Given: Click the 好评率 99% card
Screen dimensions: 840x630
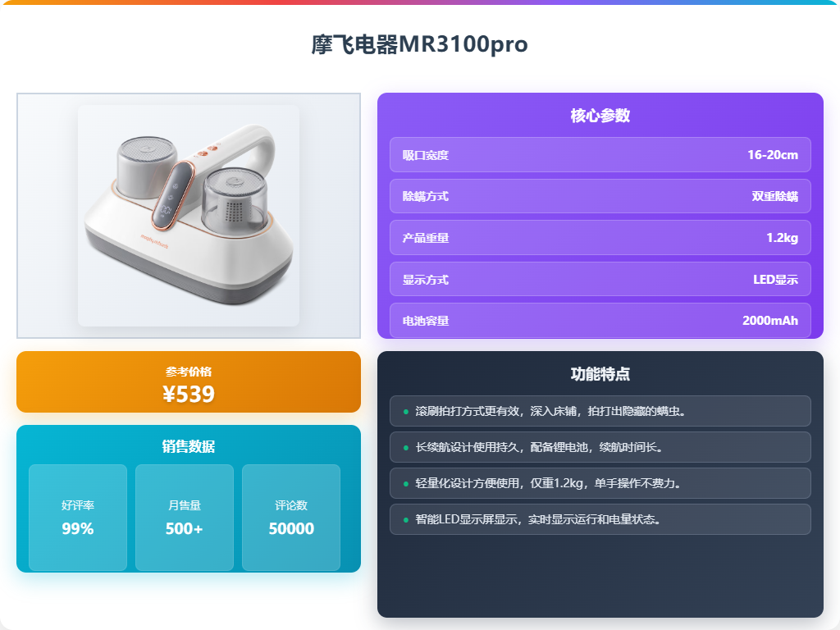Looking at the screenshot, I should [78, 518].
